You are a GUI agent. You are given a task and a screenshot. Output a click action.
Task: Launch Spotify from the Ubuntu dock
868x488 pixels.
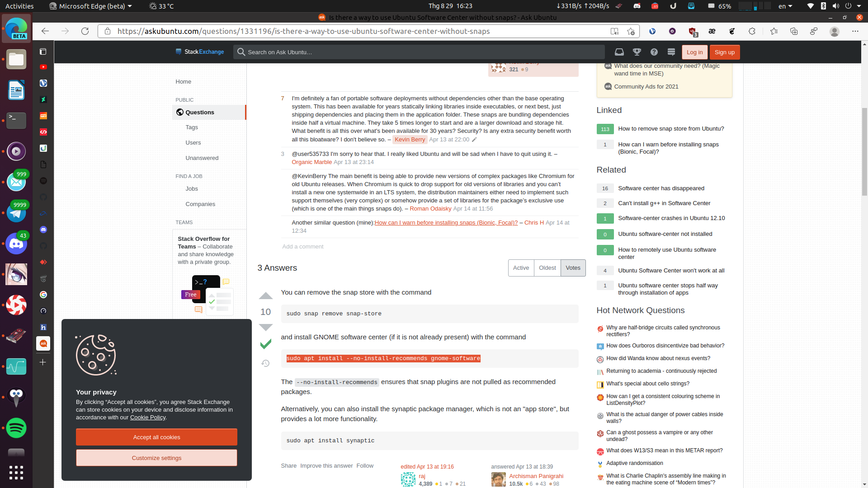[16, 428]
